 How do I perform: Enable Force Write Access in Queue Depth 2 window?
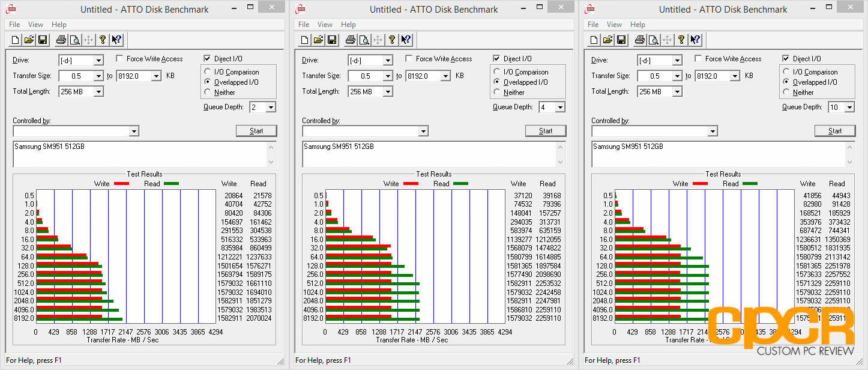119,59
